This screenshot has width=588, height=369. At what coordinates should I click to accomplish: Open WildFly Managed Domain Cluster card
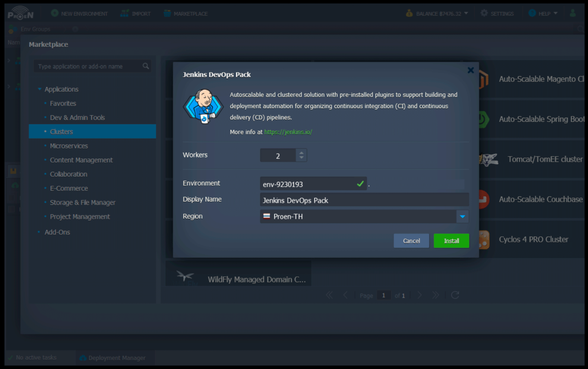(x=238, y=274)
